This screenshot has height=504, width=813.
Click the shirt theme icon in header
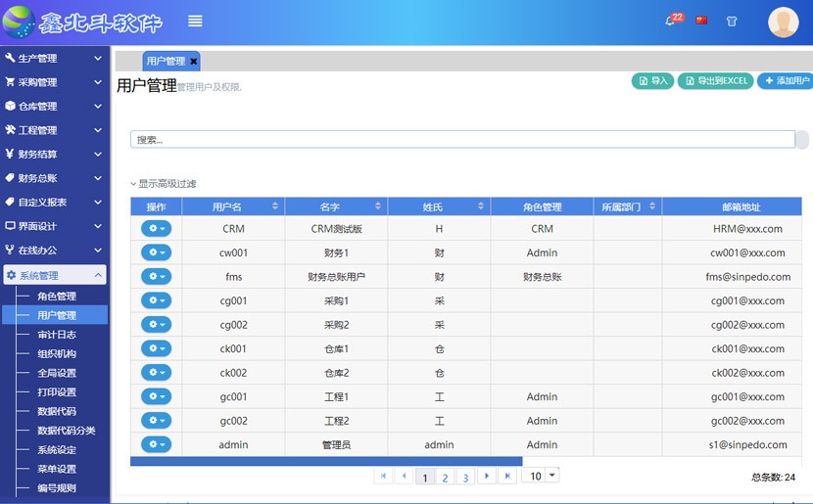point(732,22)
